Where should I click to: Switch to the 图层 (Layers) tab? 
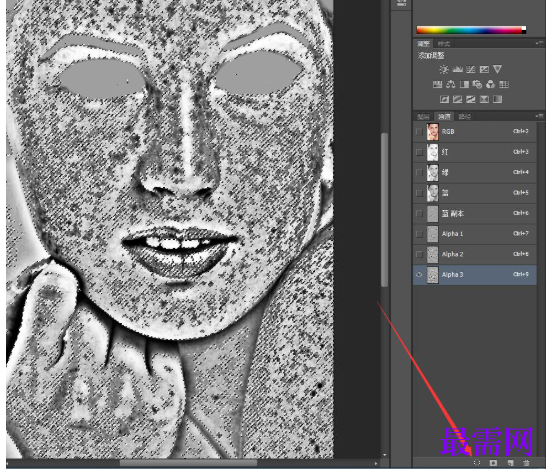tap(424, 116)
